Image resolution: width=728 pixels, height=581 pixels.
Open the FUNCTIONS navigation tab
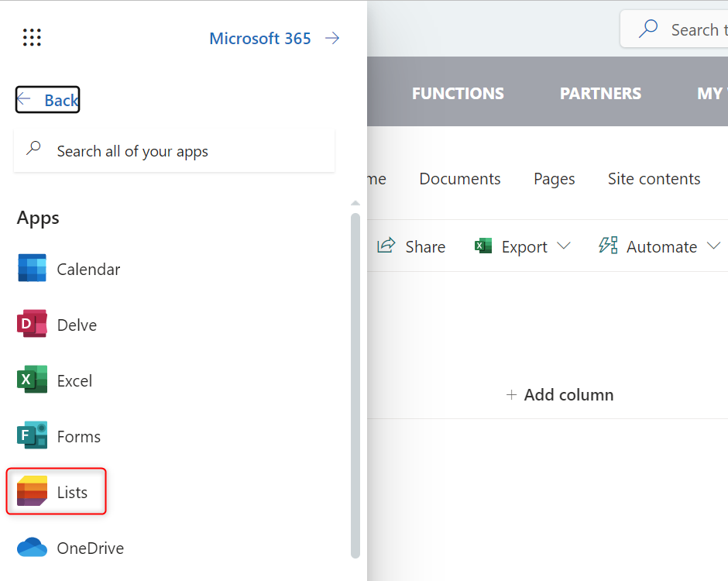458,94
